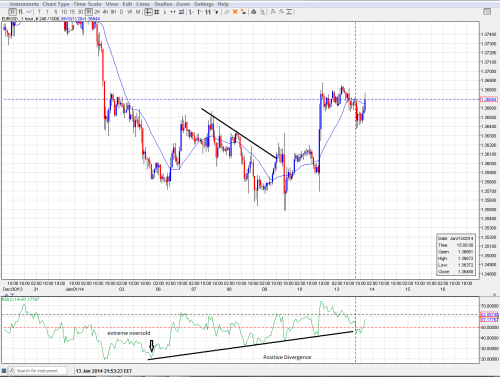Image resolution: width=500 pixels, height=377 pixels.
Task: Click the orange X delete icon
Action: pos(235,12)
